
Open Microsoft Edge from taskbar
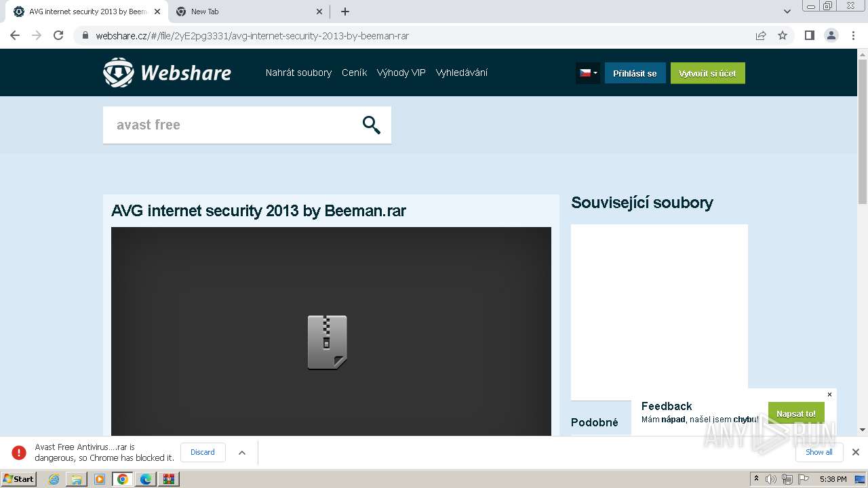tap(146, 479)
